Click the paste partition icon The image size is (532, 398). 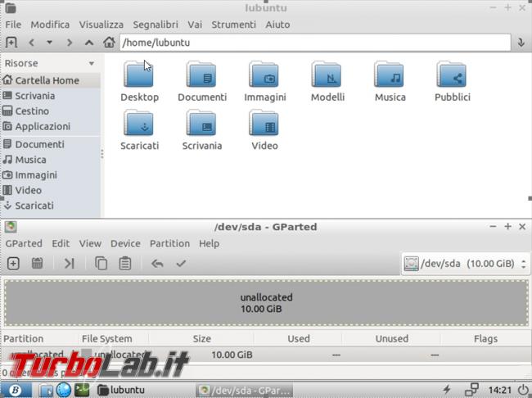tap(125, 264)
